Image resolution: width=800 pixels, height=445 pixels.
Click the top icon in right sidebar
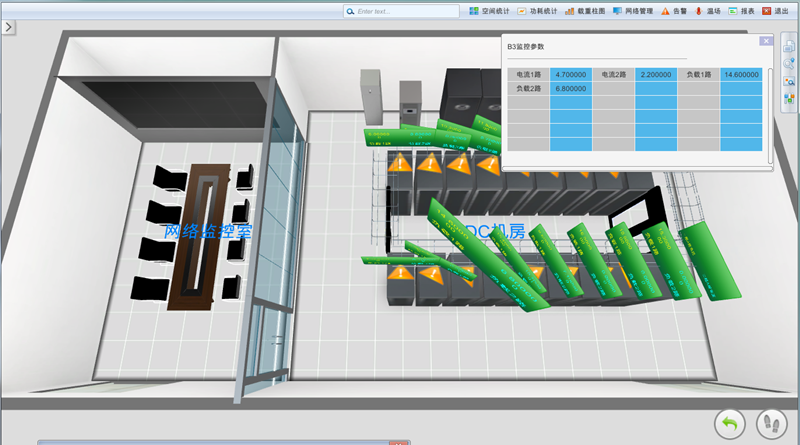coord(789,44)
